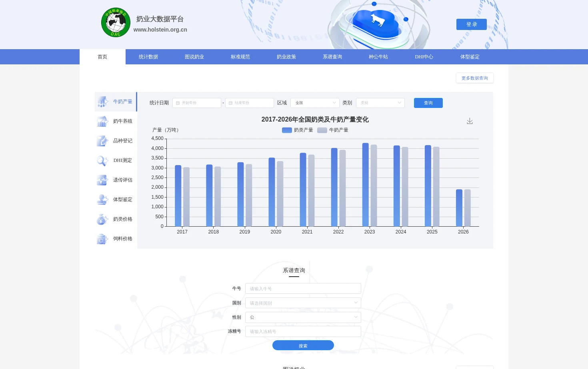Open the 奶类价格 money bag icon

pyautogui.click(x=102, y=219)
